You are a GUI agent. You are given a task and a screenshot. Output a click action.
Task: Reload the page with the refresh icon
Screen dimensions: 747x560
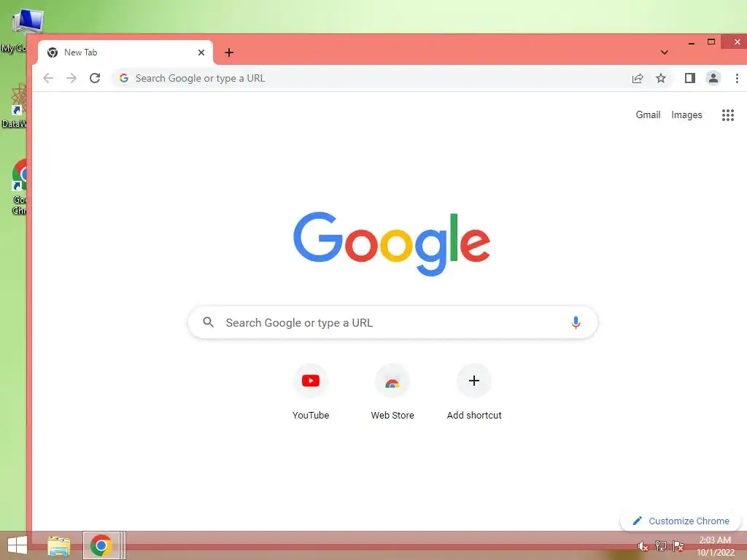point(95,78)
